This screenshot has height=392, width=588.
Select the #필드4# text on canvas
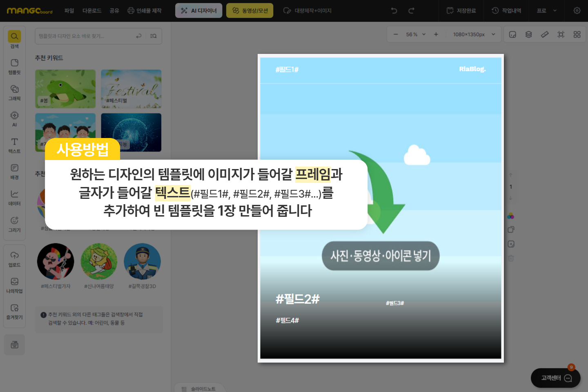287,321
